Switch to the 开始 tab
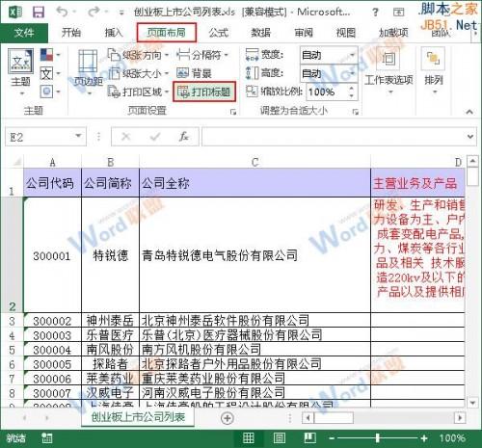The width and height of the screenshot is (482, 448). [71, 33]
